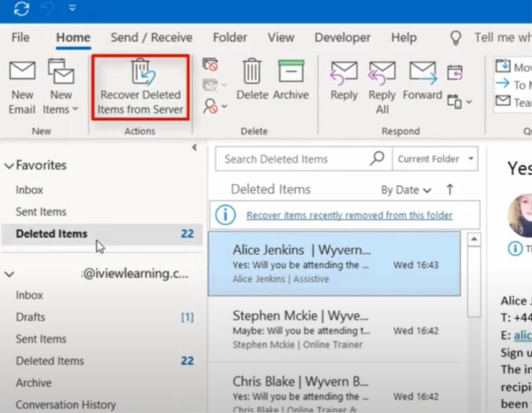Open the Send / Receive tab

151,37
